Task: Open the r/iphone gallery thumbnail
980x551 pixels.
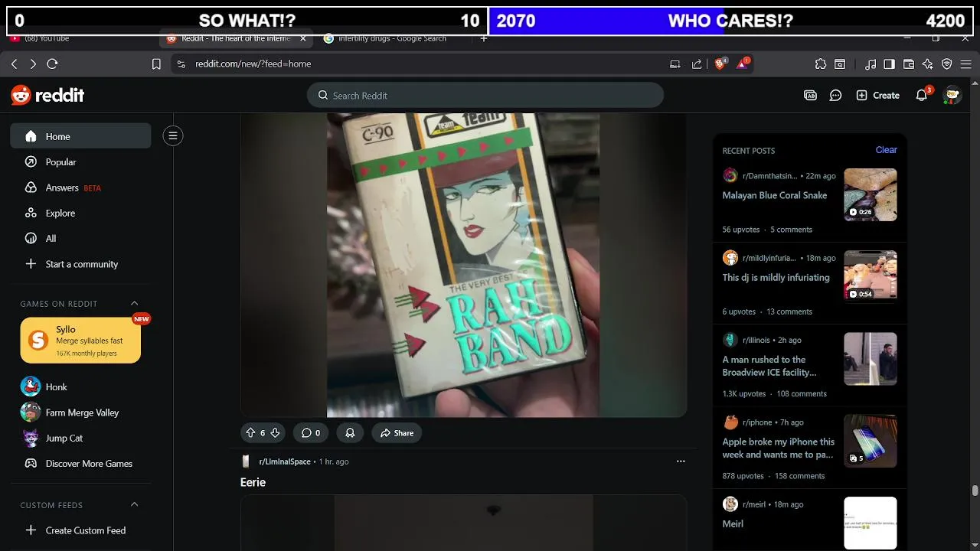Action: click(871, 441)
